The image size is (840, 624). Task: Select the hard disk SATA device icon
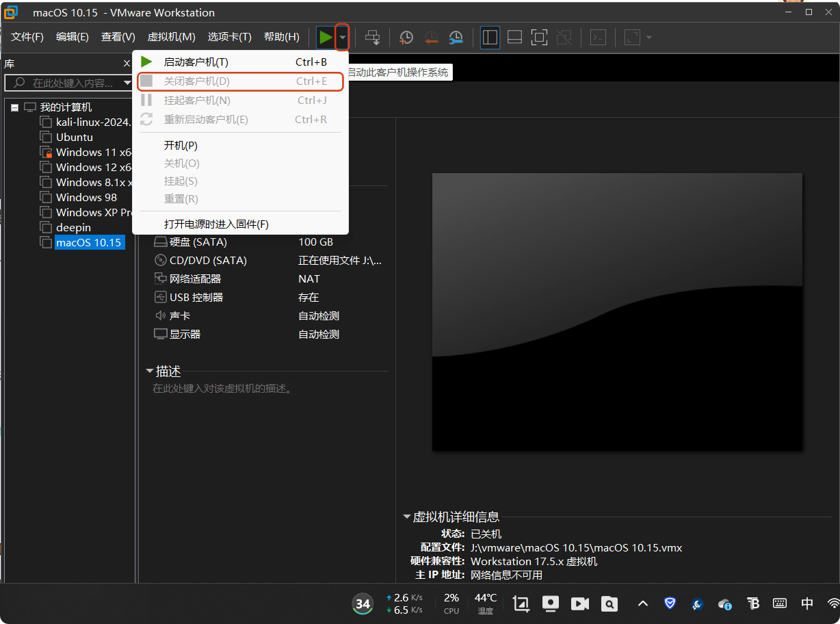(x=158, y=242)
